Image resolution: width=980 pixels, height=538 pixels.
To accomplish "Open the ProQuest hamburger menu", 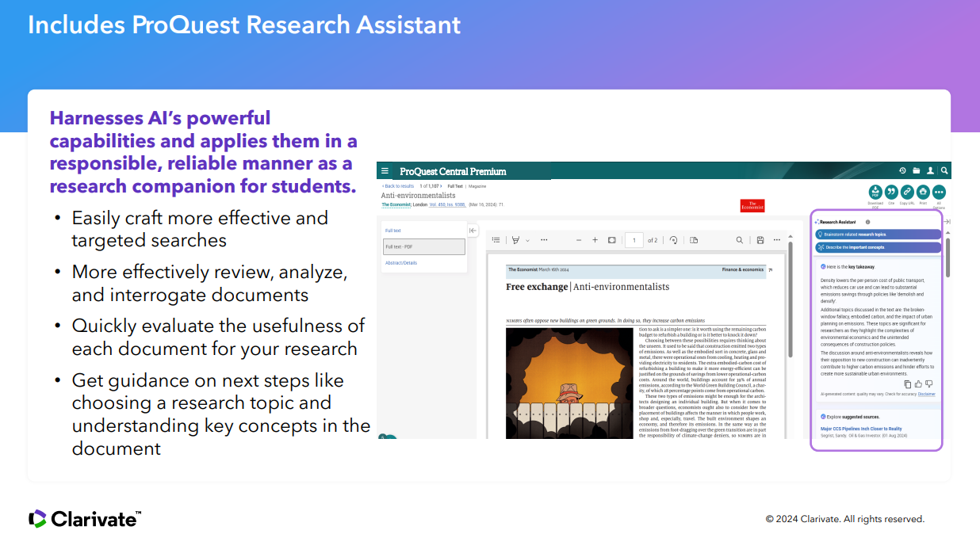I will [x=385, y=171].
